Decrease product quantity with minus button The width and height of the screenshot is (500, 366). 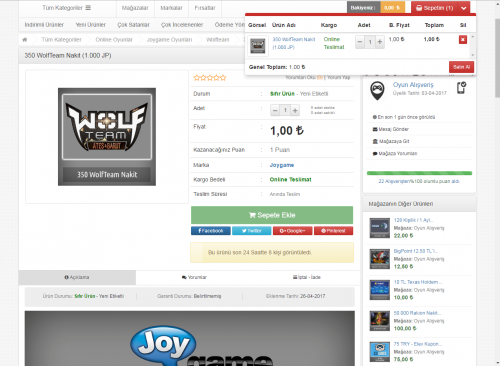(x=275, y=110)
